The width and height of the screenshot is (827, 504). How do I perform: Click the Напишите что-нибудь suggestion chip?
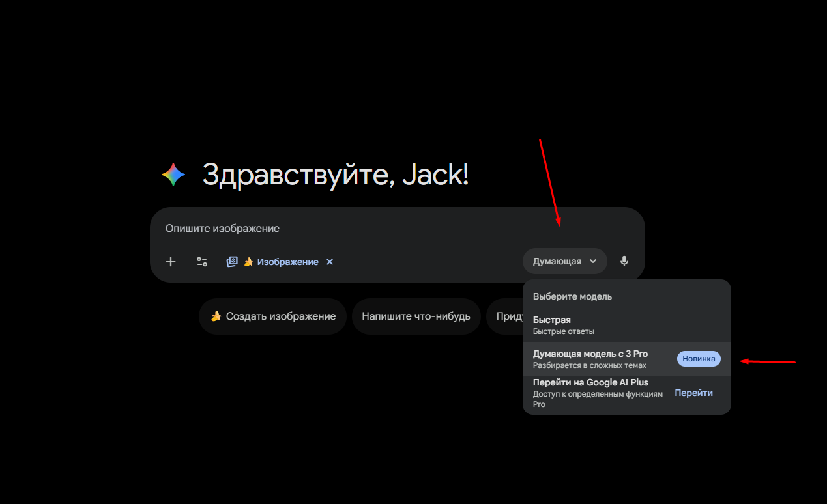[x=416, y=316]
